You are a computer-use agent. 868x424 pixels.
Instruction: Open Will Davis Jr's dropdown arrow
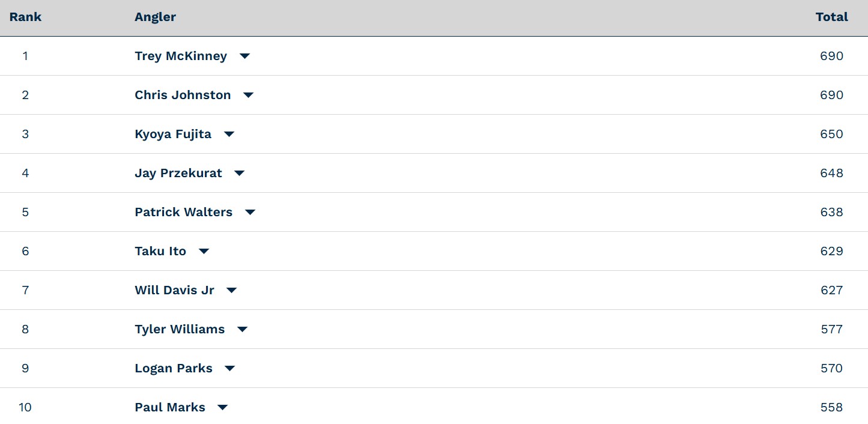click(x=231, y=291)
